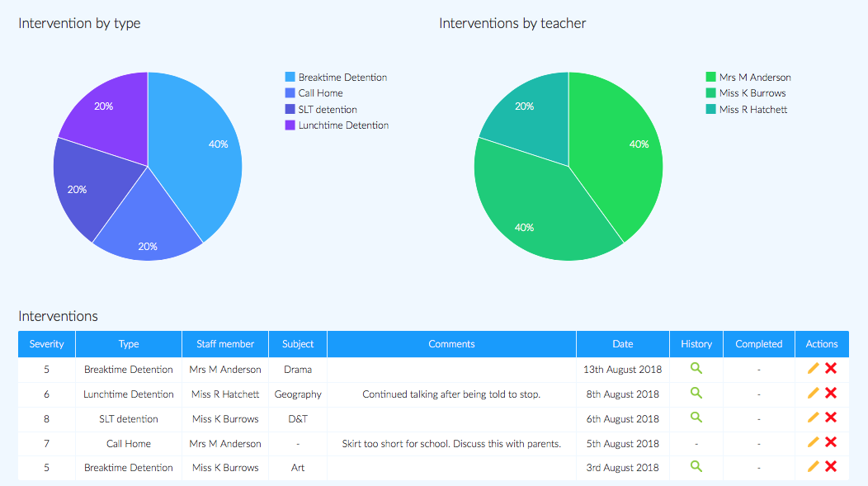Viewport: 868px width, 486px height.
Task: Delete the 3rd August 2018 Art intervention
Action: tap(830, 467)
